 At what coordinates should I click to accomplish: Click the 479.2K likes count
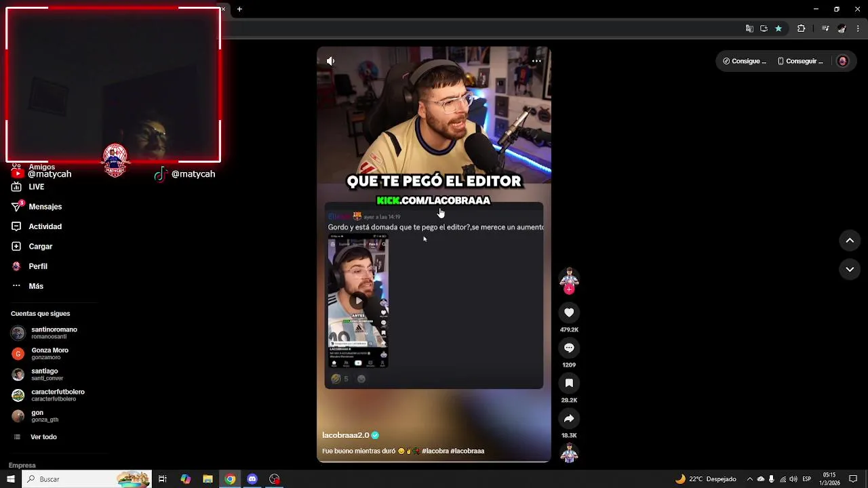tap(569, 330)
